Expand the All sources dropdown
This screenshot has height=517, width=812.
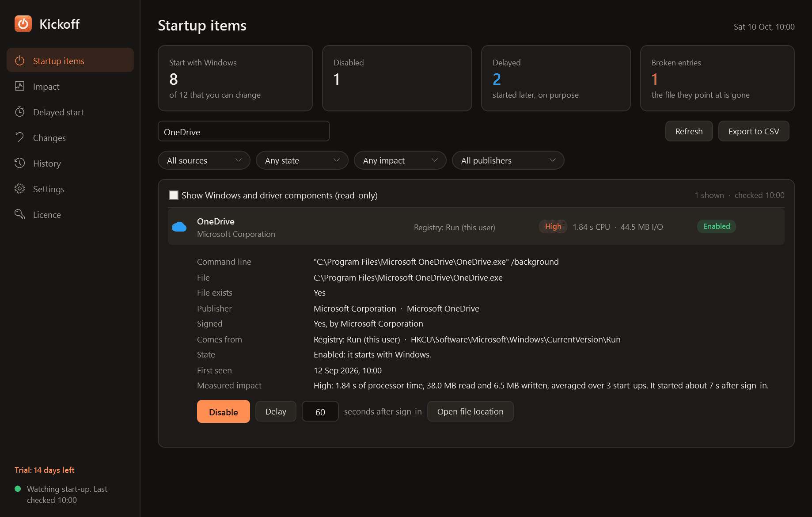point(204,160)
